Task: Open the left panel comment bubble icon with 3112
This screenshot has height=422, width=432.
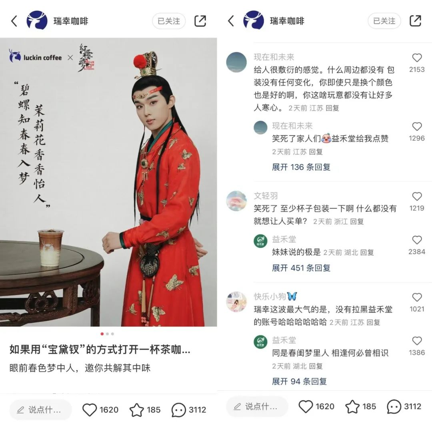Action: pos(178,410)
